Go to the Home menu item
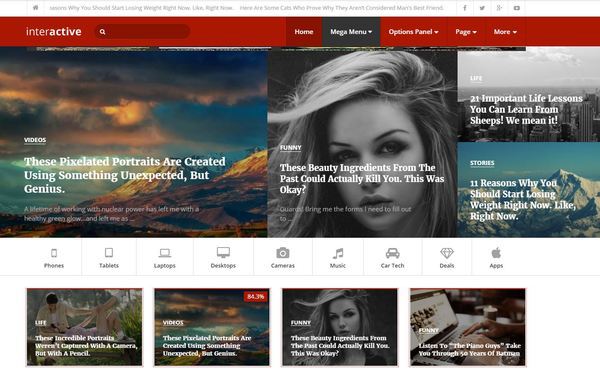 pos(304,32)
